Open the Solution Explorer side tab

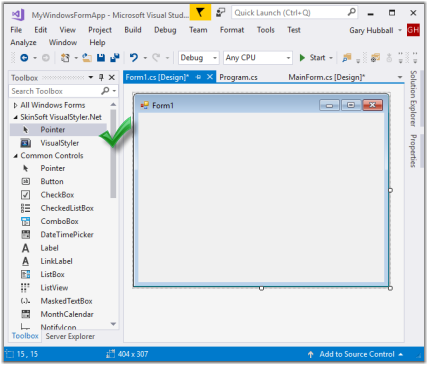tap(413, 99)
